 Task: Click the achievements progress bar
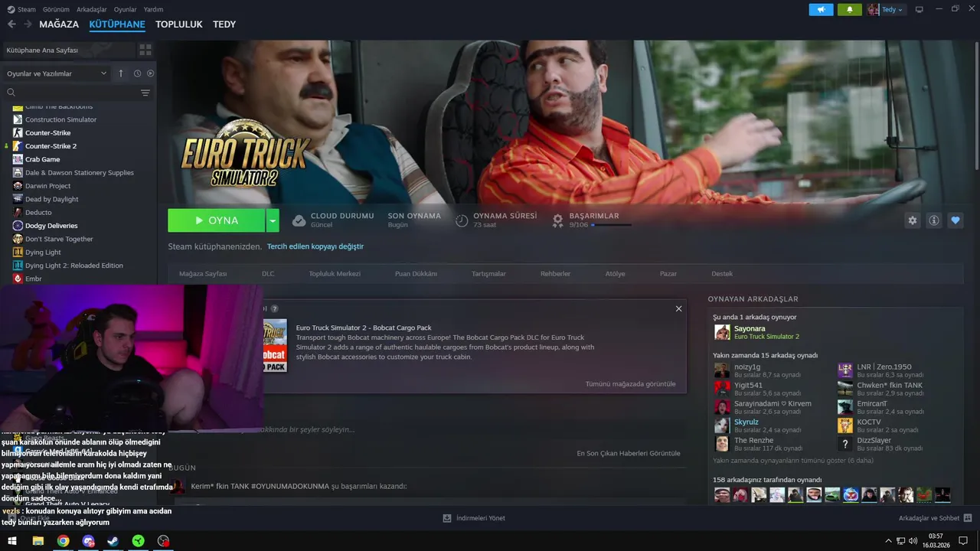click(x=611, y=225)
